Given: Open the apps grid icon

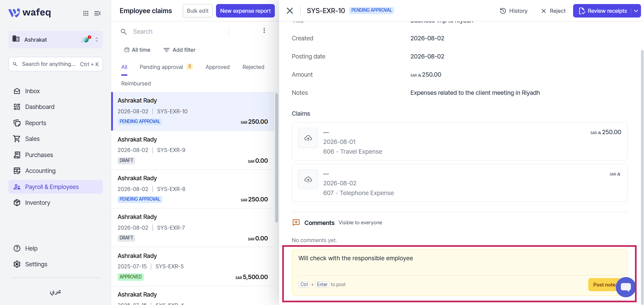Looking at the screenshot, I should tap(86, 13).
